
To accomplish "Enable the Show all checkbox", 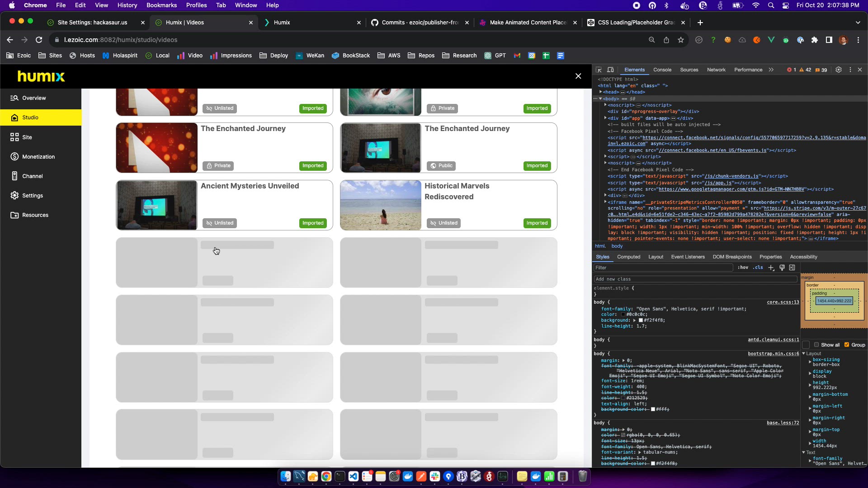I will point(816,345).
